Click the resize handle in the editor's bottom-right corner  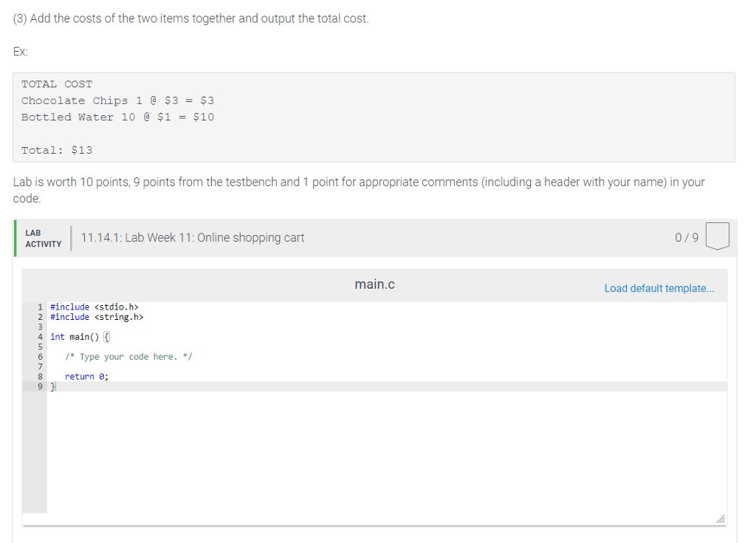pyautogui.click(x=720, y=519)
